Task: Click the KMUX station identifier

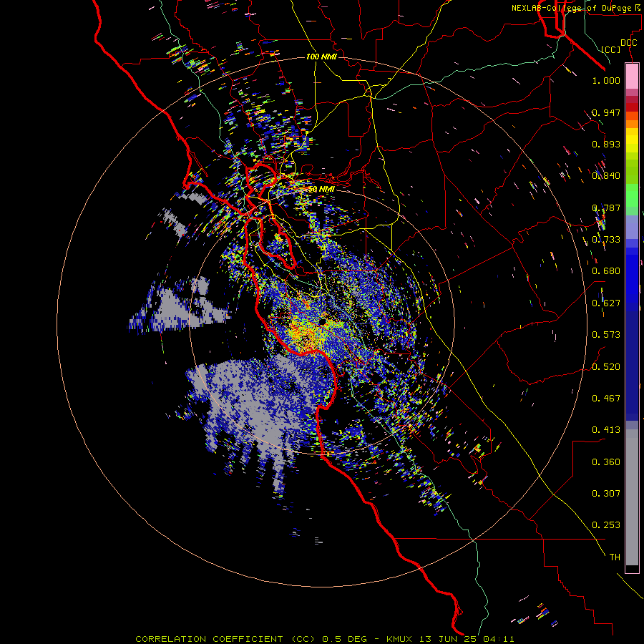Action: point(400,639)
